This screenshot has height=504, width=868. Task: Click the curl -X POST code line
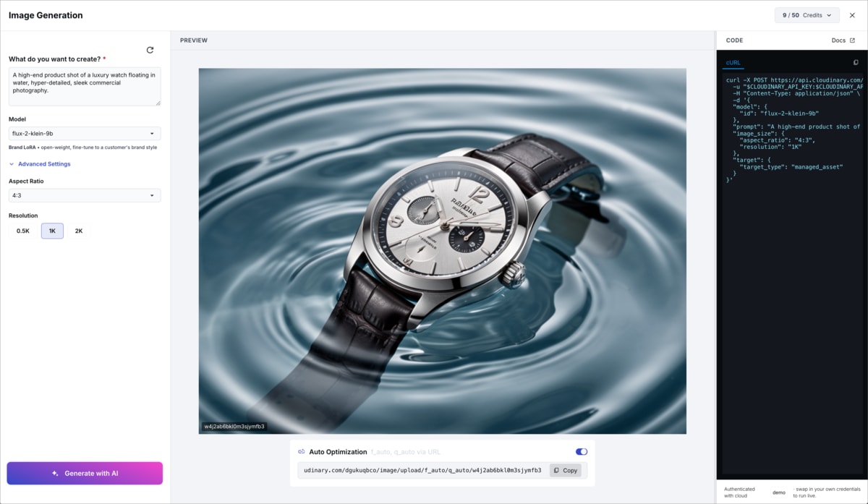click(794, 80)
